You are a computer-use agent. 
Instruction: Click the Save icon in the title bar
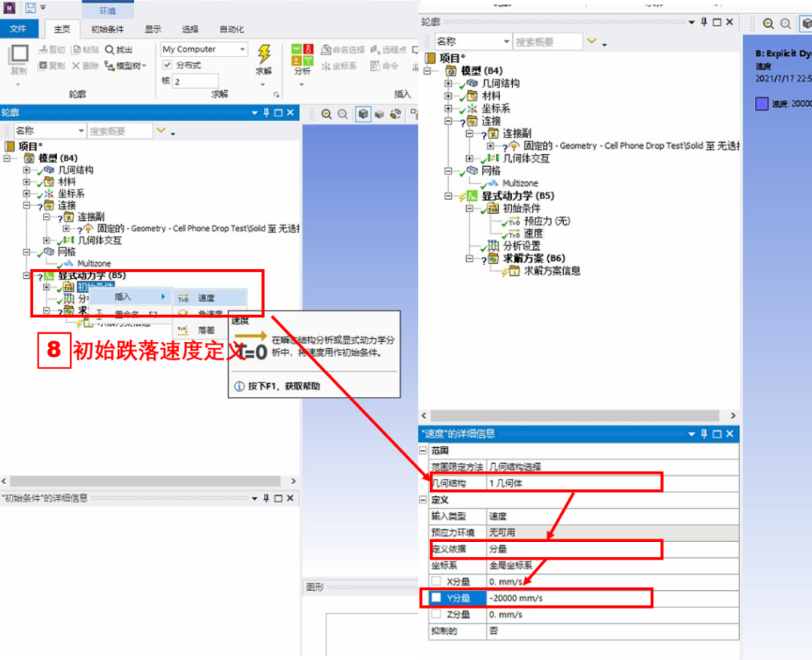[31, 8]
